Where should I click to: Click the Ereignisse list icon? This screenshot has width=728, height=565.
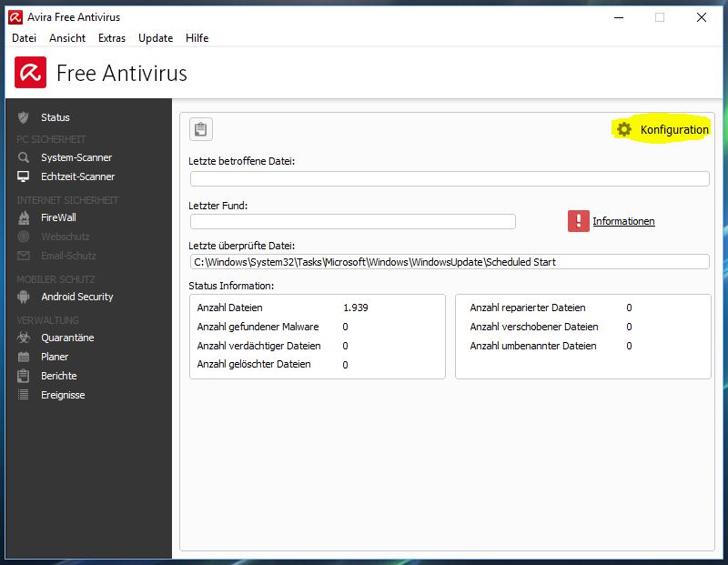pos(24,395)
